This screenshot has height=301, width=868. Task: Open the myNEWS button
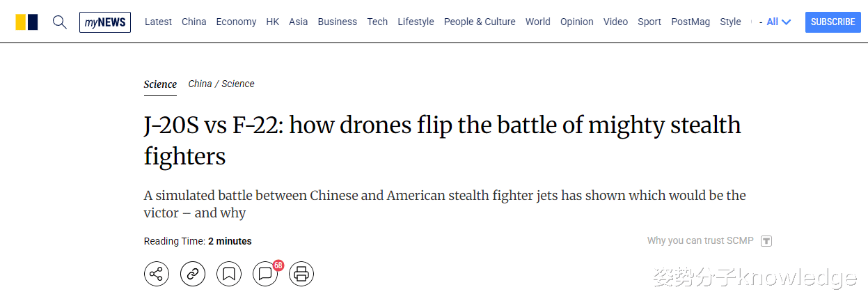tap(105, 22)
